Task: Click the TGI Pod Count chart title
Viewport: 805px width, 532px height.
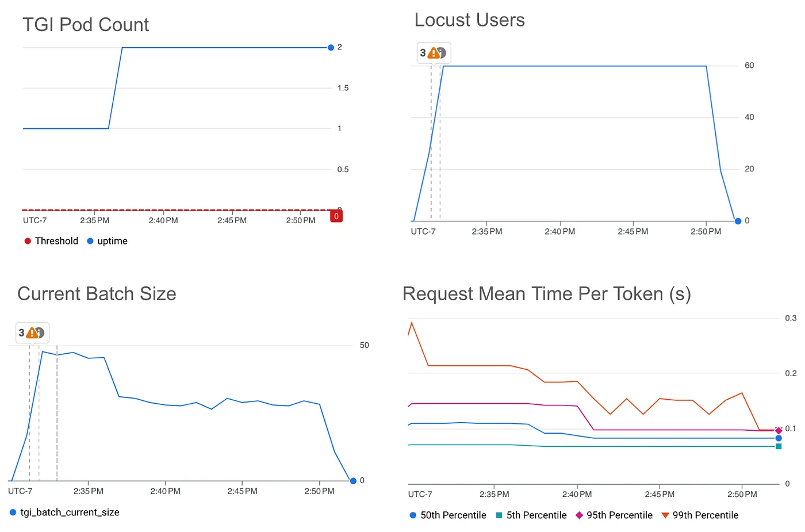Action: pyautogui.click(x=86, y=25)
